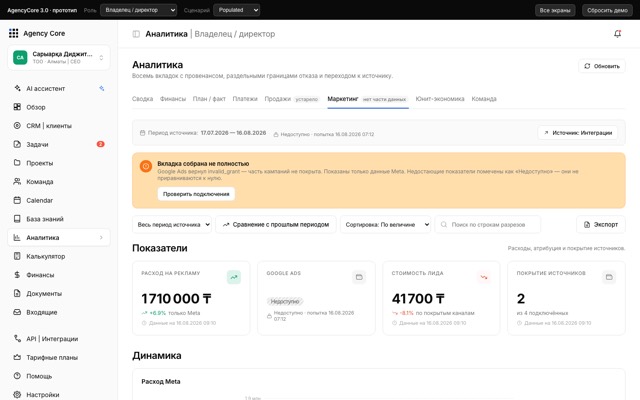Click the 41 700 ₸ value
This screenshot has height=400, width=640.
pyautogui.click(x=418, y=298)
